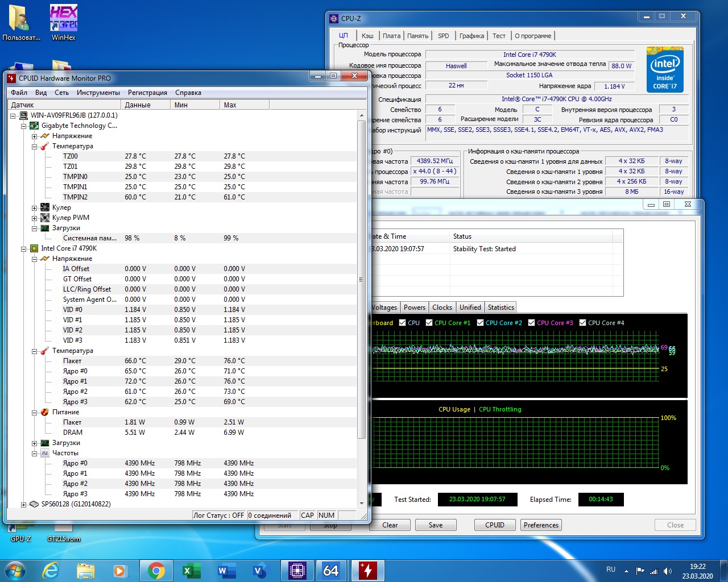728x582 pixels.
Task: Switch to the Память tab in CPU-Z
Action: (417, 36)
